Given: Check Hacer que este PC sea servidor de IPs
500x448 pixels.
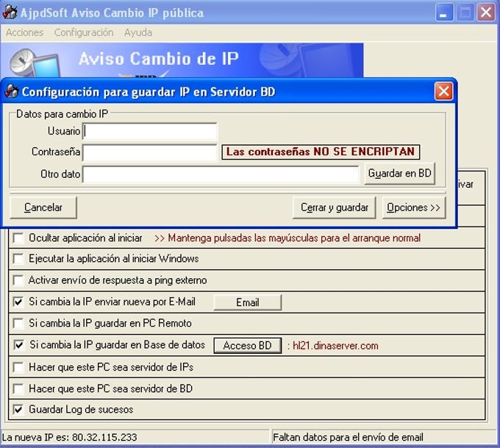Looking at the screenshot, I should coord(18,367).
